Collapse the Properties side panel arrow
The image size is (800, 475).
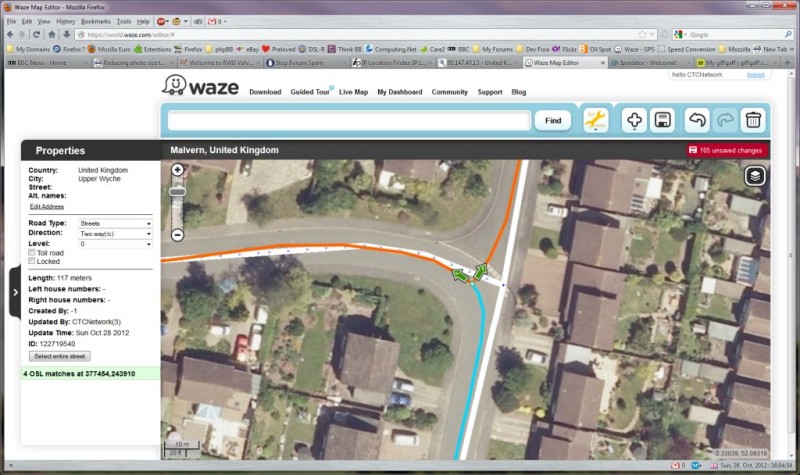[15, 292]
